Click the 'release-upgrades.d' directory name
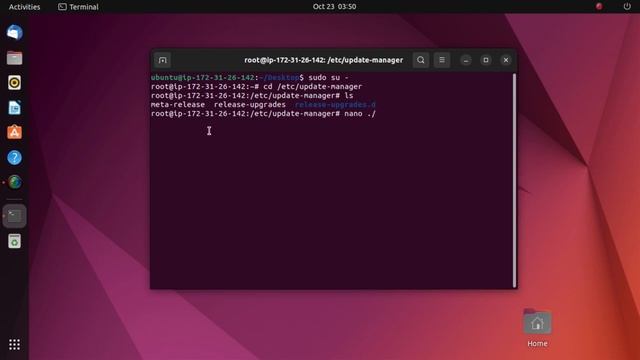This screenshot has height=360, width=640. click(x=335, y=104)
